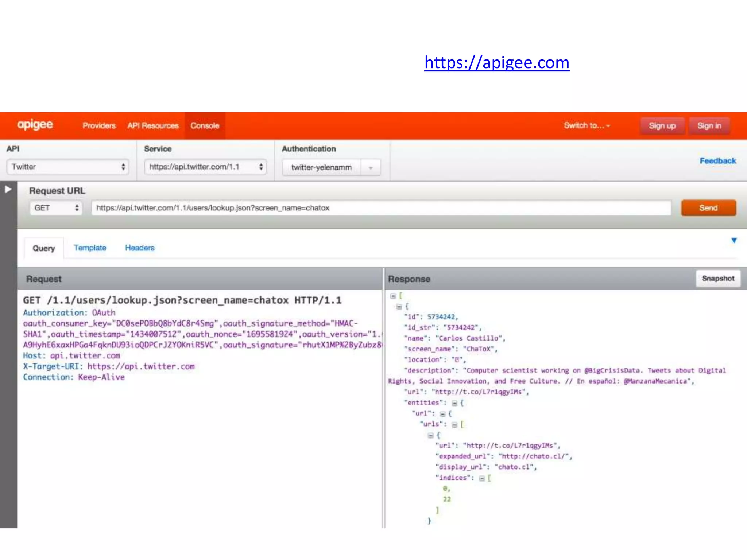Collapse the first JSON object in Response
Image resolution: width=747 pixels, height=560 pixels.
(399, 307)
